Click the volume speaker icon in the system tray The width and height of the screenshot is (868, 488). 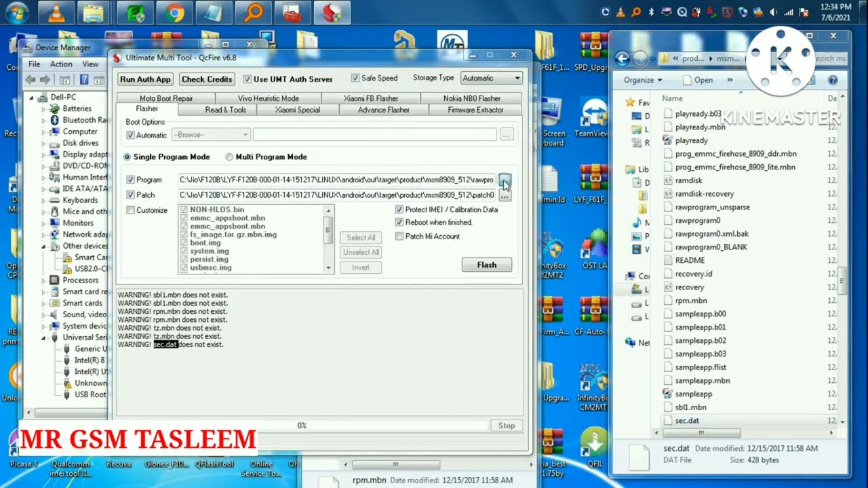pyautogui.click(x=774, y=12)
